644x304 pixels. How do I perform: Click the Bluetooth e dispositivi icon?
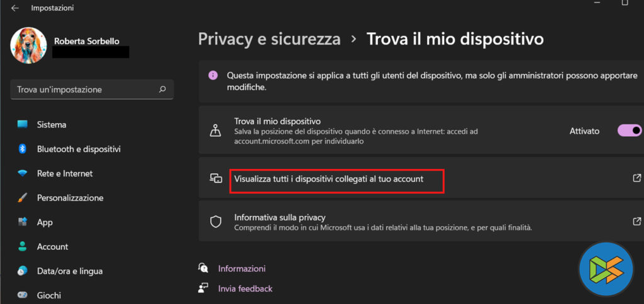(x=23, y=149)
